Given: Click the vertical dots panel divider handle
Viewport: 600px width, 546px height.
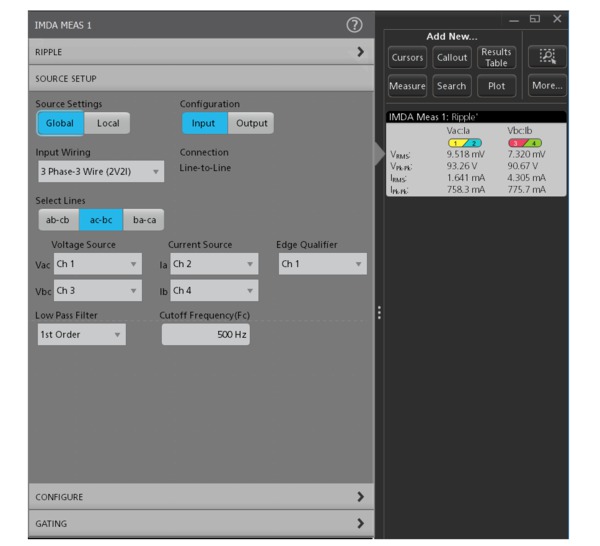Looking at the screenshot, I should pyautogui.click(x=379, y=312).
